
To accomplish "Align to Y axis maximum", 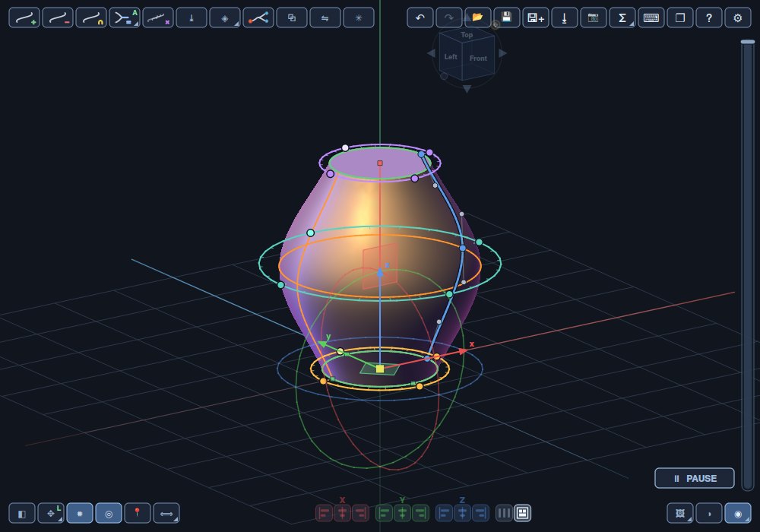I will point(420,513).
